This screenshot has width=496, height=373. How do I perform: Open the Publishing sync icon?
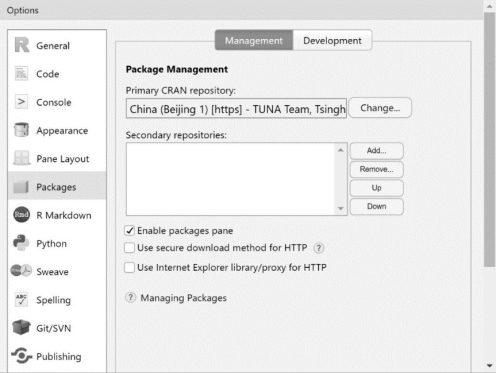tap(22, 356)
